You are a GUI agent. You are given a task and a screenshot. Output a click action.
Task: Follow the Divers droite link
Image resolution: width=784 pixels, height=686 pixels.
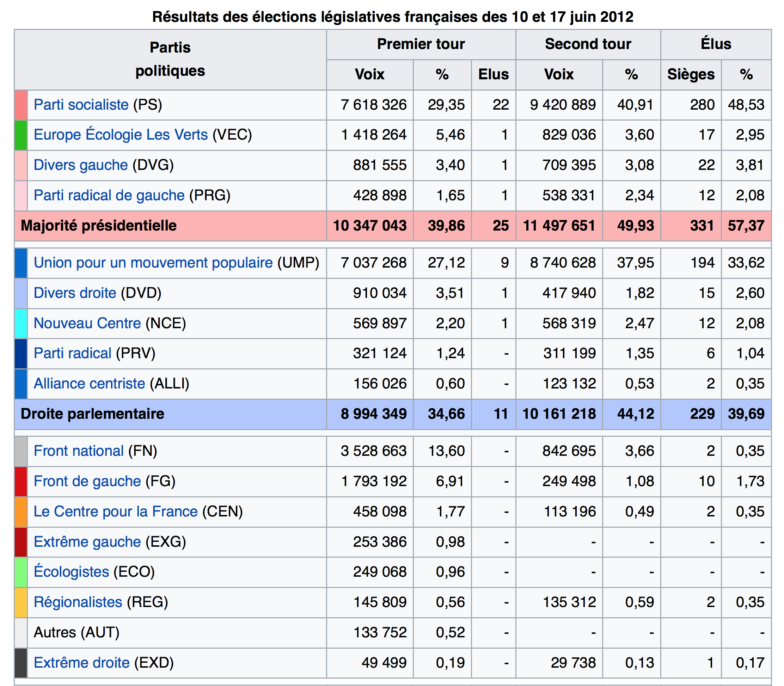(x=75, y=293)
